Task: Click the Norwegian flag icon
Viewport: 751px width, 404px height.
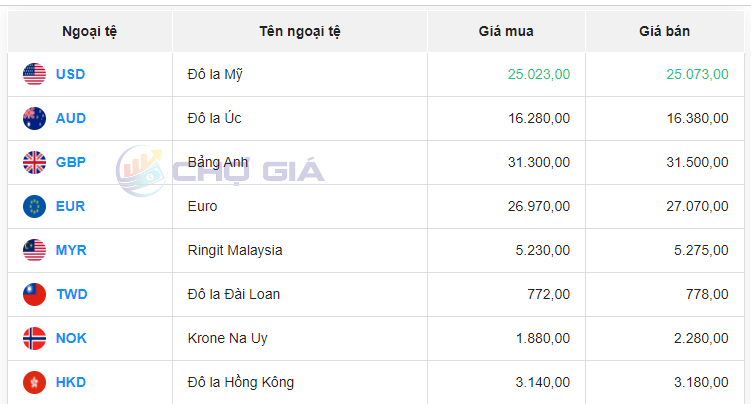Action: pos(35,338)
